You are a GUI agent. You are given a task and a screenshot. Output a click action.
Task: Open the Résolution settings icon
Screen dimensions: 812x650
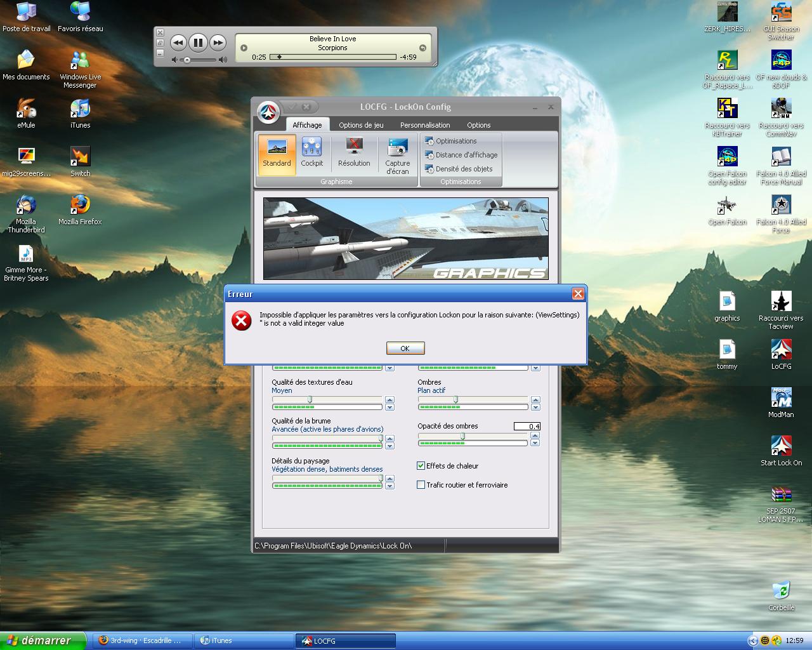click(x=354, y=154)
